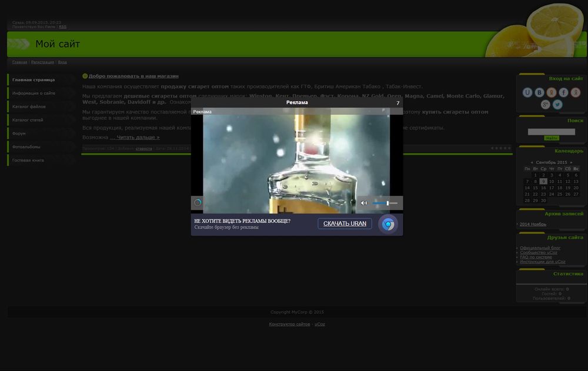
Task: Select calendar day 16
Action: tap(543, 188)
